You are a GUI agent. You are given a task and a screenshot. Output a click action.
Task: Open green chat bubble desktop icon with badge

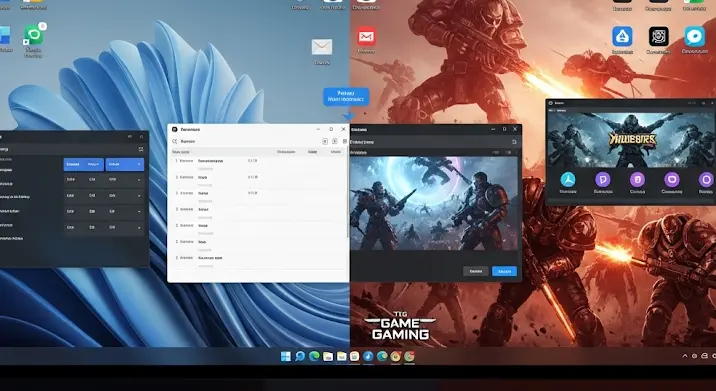(33, 36)
